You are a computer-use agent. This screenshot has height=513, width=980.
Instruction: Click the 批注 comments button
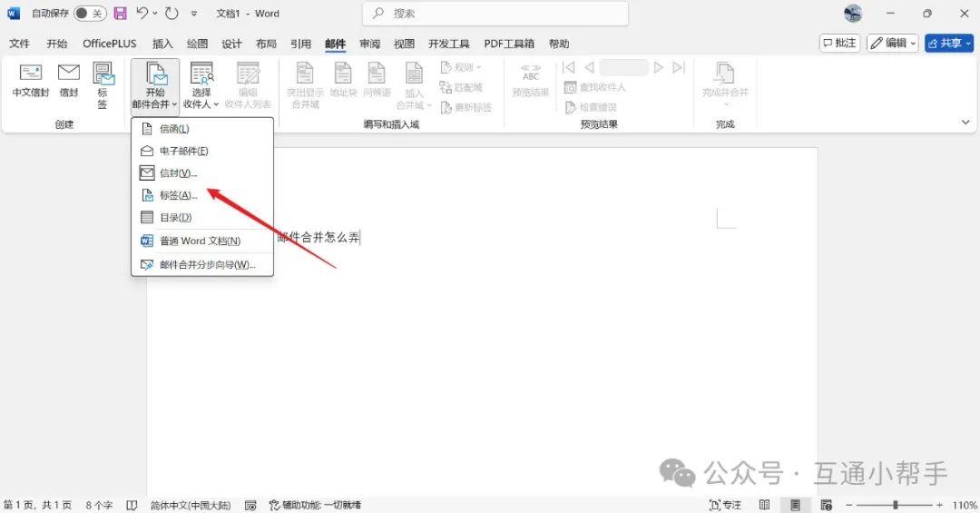(840, 43)
